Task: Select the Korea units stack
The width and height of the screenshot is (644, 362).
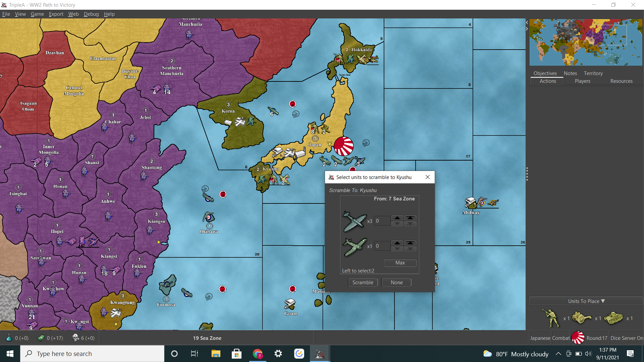Action: click(239, 121)
